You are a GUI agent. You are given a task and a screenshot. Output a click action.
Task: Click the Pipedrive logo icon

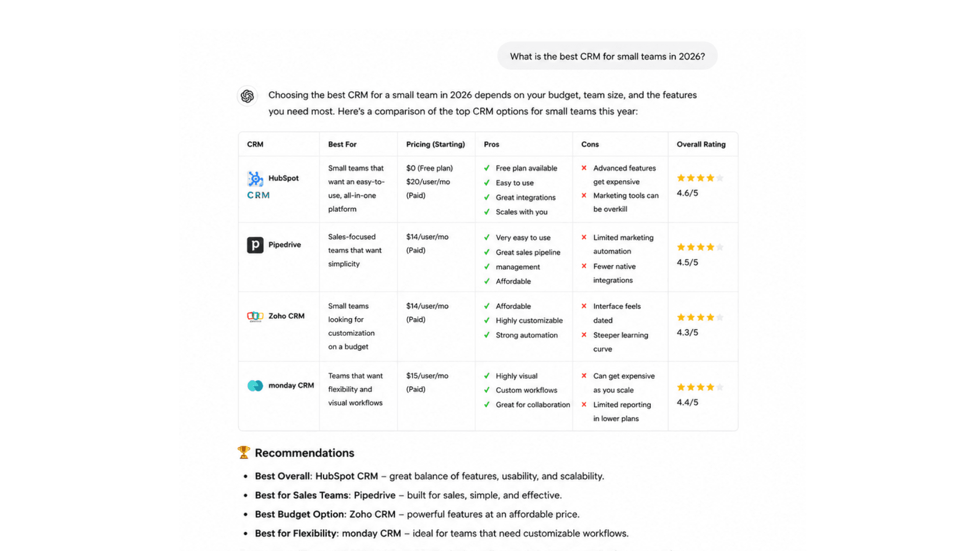tap(255, 245)
